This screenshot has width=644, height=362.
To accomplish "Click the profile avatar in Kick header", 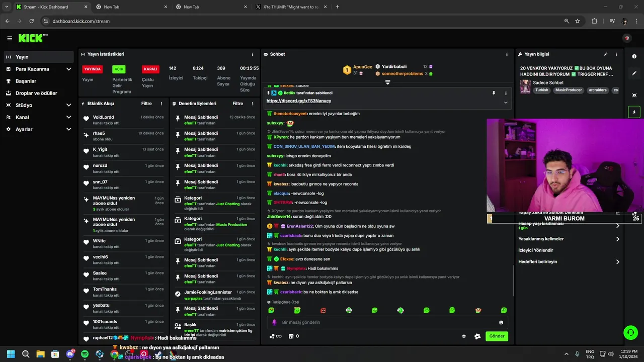I will 627,38.
